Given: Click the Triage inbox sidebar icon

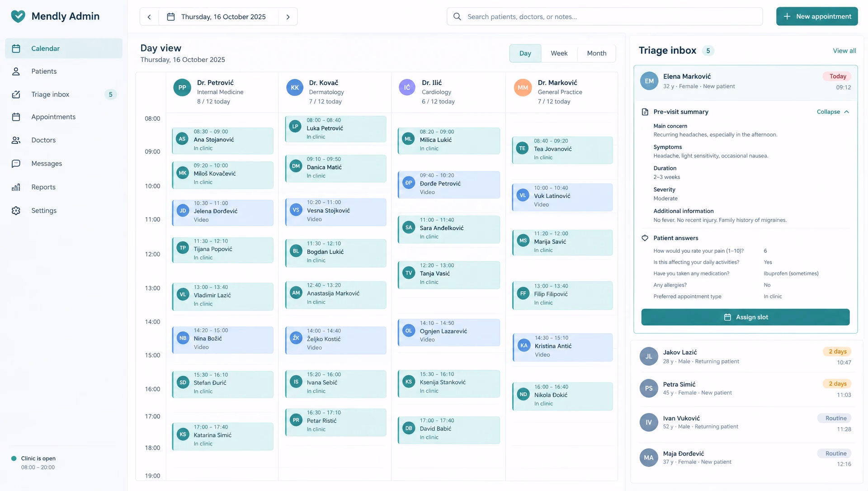Looking at the screenshot, I should click(16, 94).
